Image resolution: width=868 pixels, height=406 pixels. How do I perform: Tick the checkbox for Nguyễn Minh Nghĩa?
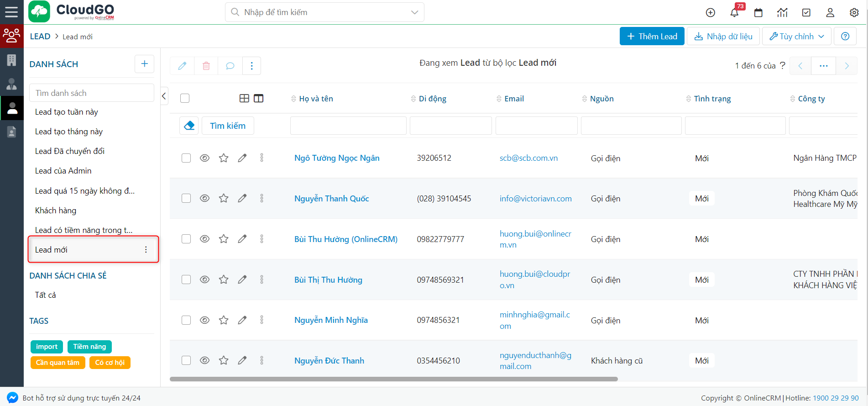point(186,320)
